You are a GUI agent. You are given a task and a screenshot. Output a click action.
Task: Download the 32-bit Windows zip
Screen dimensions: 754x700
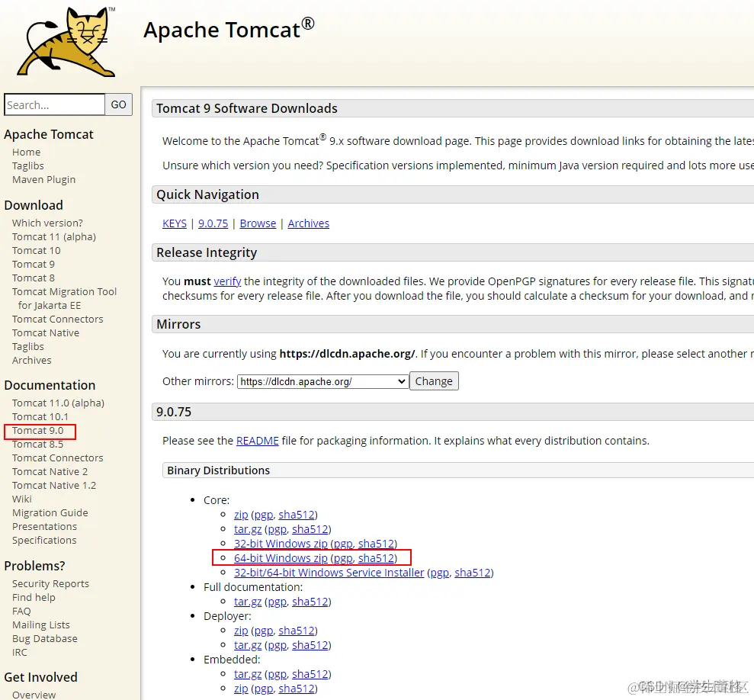[x=281, y=543]
